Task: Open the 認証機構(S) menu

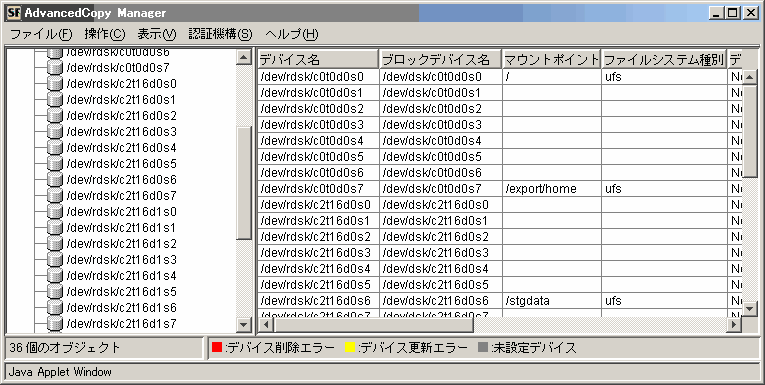Action: coord(221,34)
